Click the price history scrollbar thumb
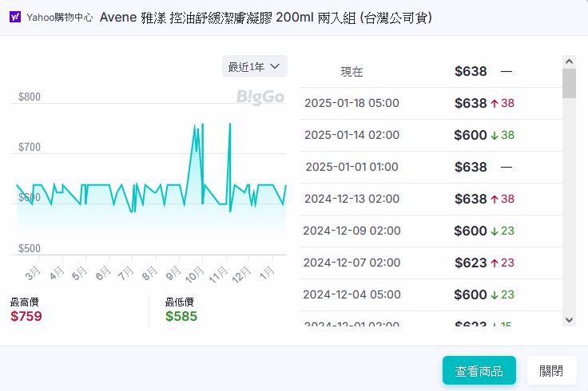This screenshot has height=391, width=588. coord(569,83)
